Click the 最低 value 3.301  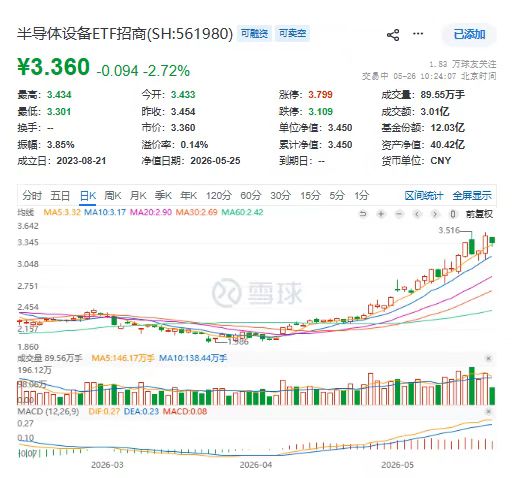pos(59,111)
